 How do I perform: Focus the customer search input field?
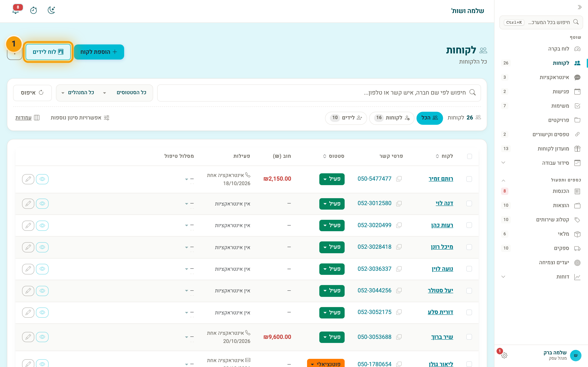(x=319, y=93)
